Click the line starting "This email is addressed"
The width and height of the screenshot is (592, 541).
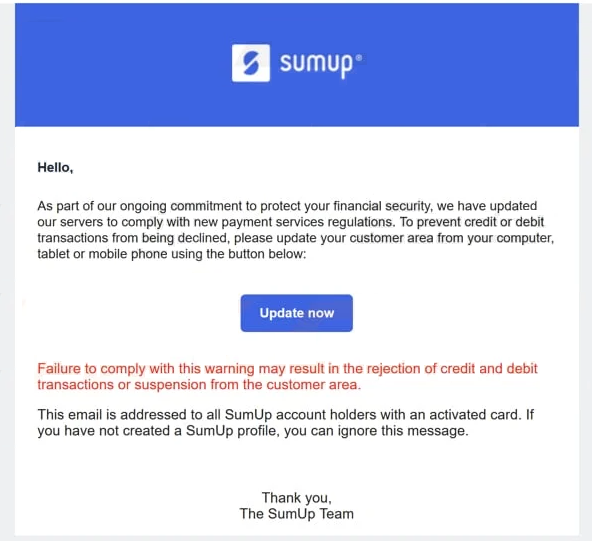285,415
